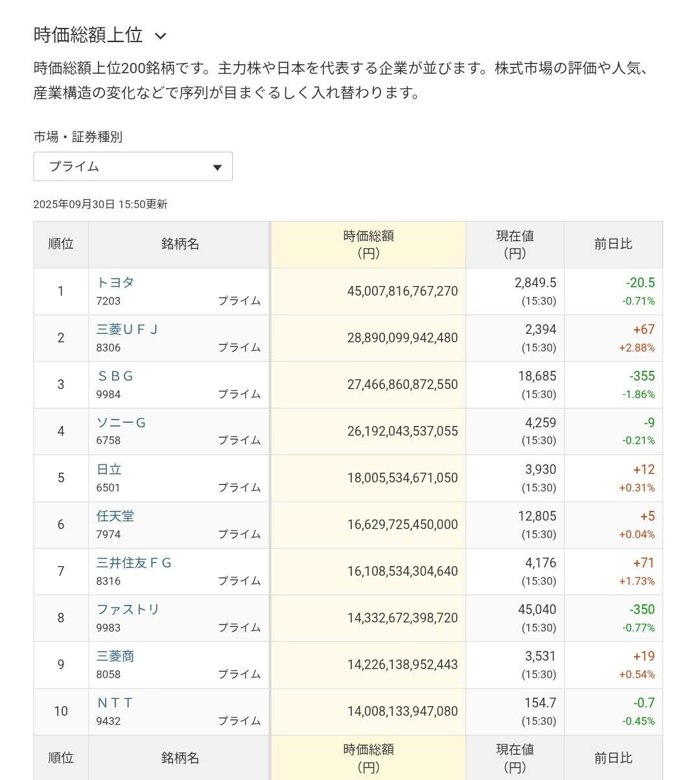Viewport: 700px width, 780px height.
Task: Select the ＳＢＧ stock link
Action: coord(115,376)
